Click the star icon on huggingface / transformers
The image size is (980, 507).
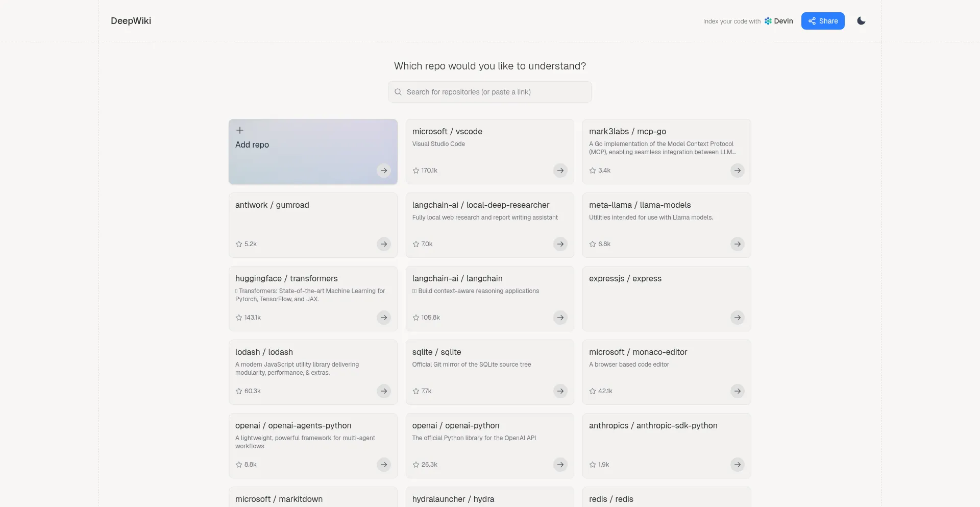tap(239, 318)
